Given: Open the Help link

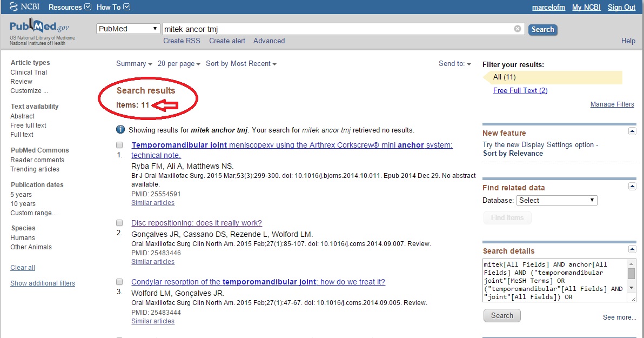Looking at the screenshot, I should pos(628,41).
